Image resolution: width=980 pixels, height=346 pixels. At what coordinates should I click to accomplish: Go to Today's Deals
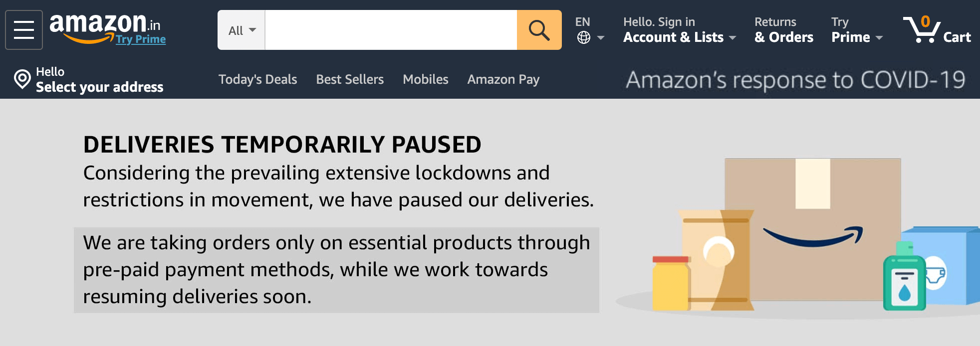[257, 79]
